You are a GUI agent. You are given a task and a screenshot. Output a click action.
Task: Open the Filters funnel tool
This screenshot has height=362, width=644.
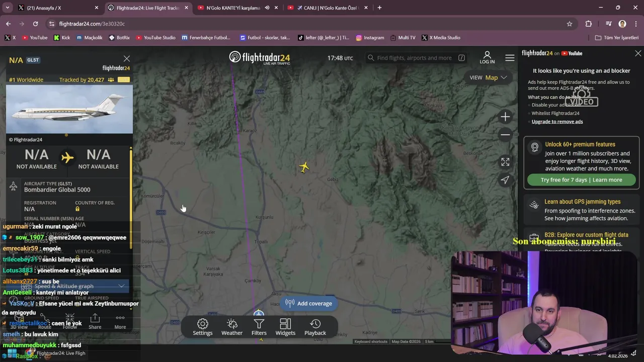(x=259, y=327)
